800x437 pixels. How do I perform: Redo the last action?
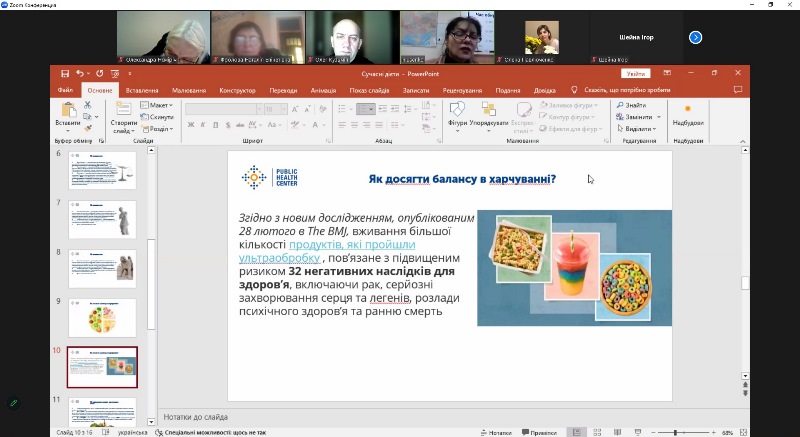pos(99,73)
